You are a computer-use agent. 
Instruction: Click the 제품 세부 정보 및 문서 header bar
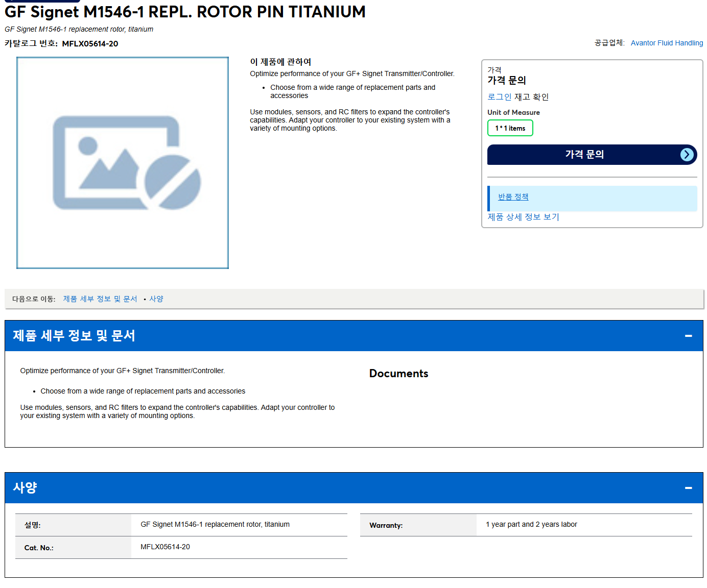click(x=353, y=336)
